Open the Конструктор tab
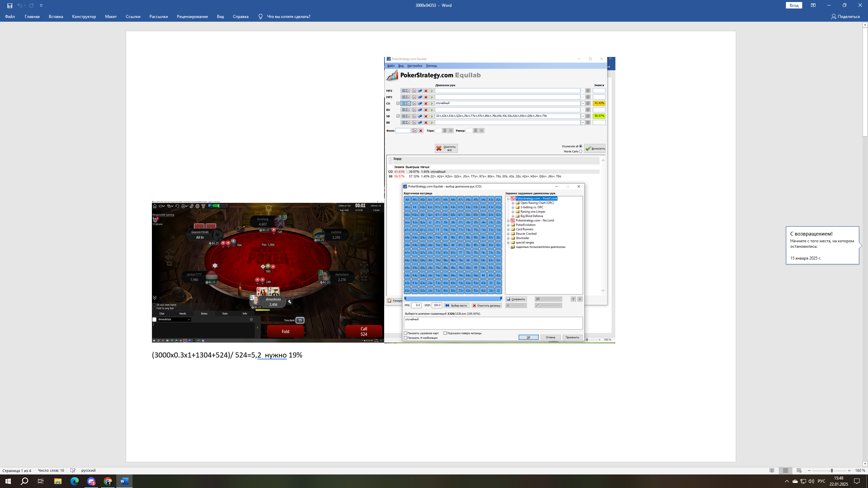The image size is (868, 488). point(84,17)
